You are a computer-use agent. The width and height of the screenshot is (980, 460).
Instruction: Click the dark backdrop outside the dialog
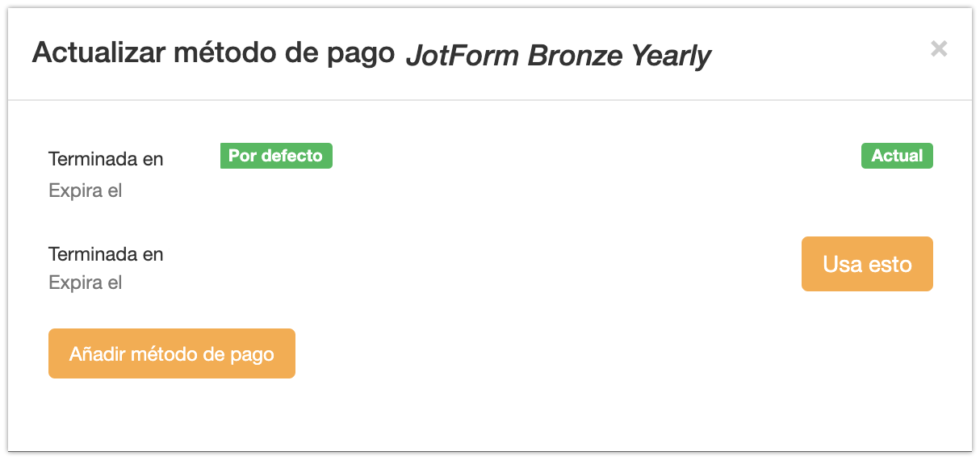[x=489, y=455]
